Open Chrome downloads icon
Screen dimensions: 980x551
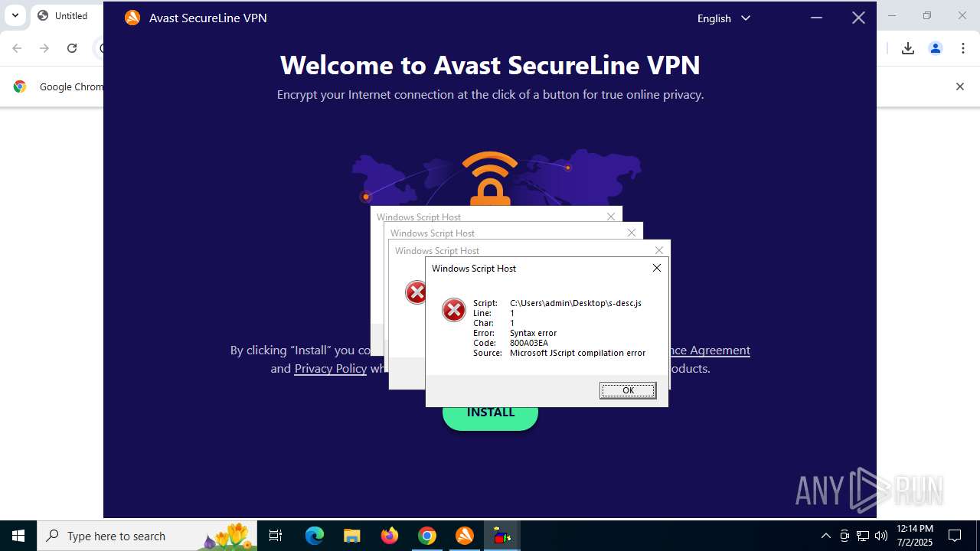pyautogui.click(x=908, y=48)
